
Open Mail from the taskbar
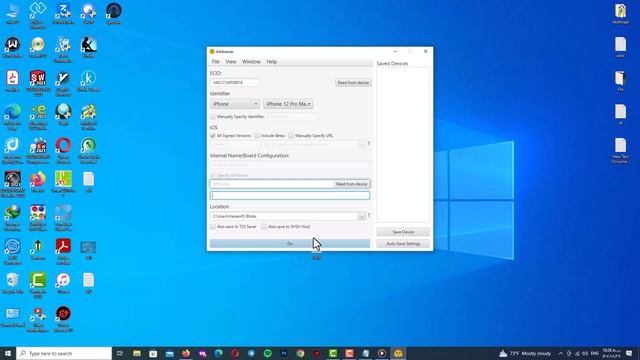(x=169, y=353)
